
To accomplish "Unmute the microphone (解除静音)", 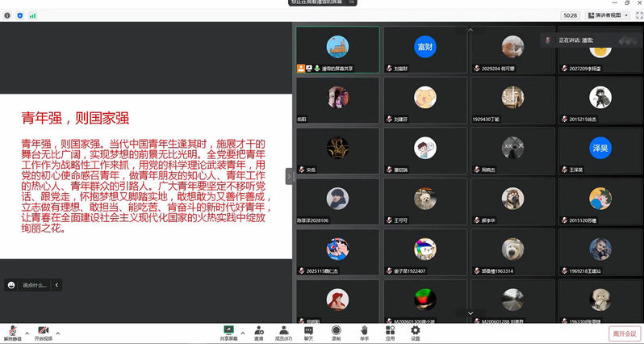I will [12, 332].
